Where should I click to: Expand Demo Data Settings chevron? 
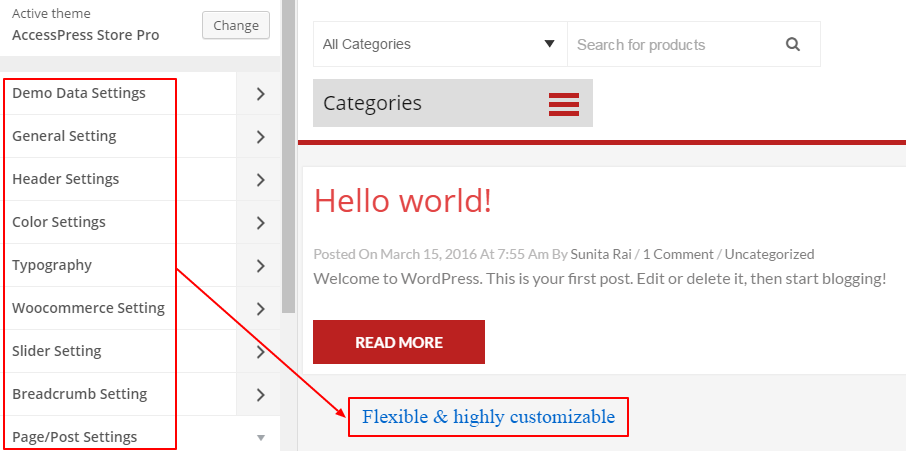coord(260,94)
